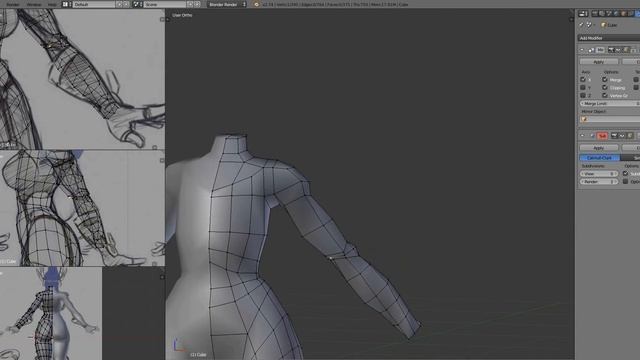Click the Cube object icon in context row
The image size is (640, 360).
click(603, 25)
